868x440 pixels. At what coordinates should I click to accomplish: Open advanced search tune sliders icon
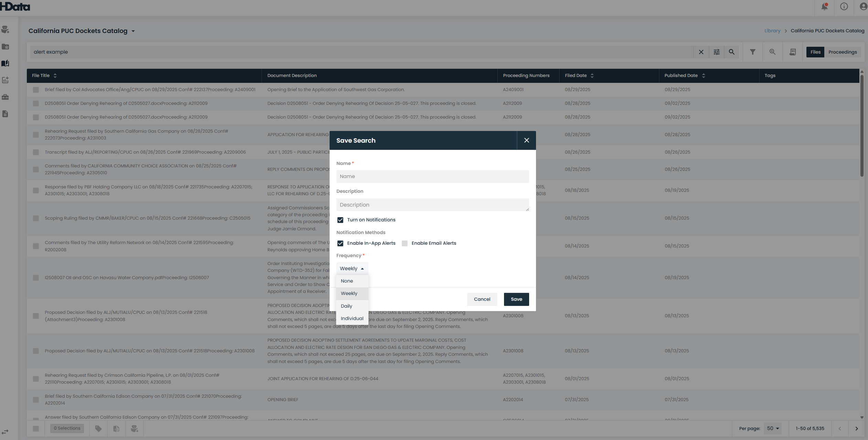tap(717, 52)
